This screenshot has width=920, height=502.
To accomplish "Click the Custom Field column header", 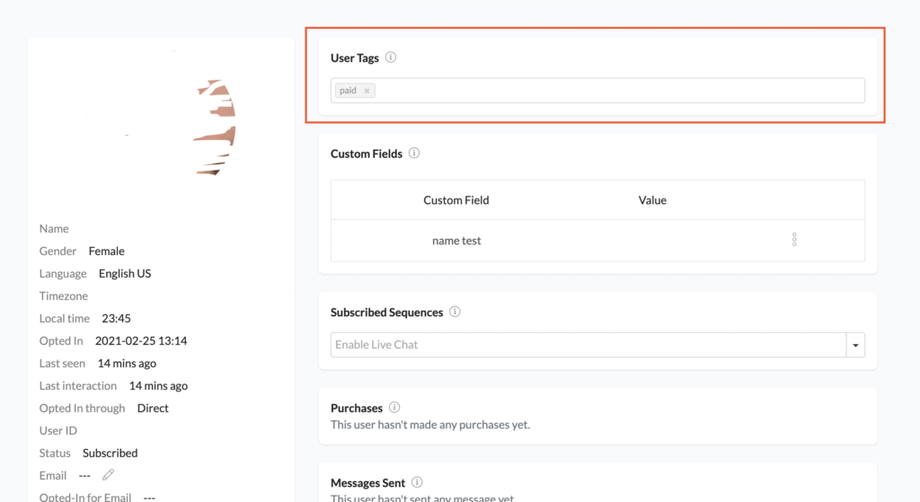I will [456, 200].
